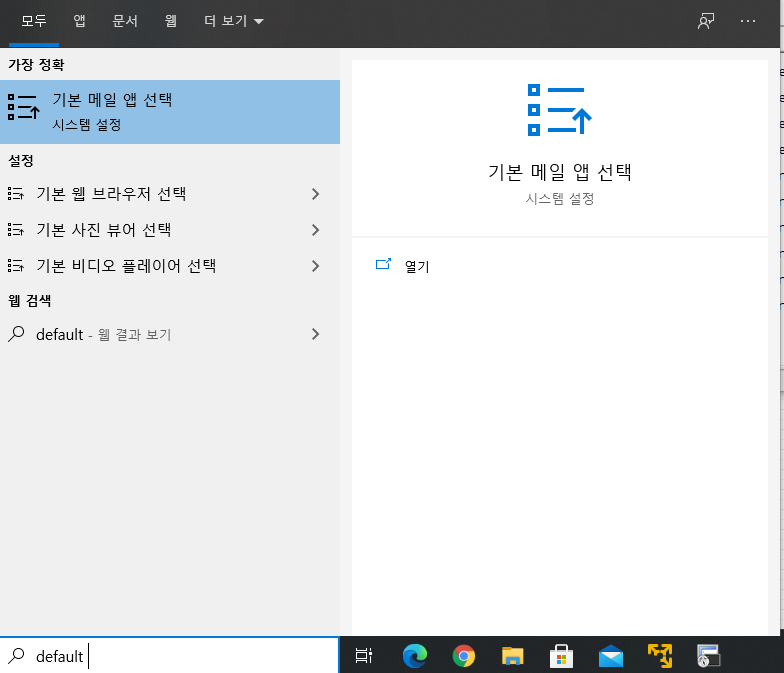Screen dimensions: 784x673
Task: Click the 기본 메일 앱 선택 title in preview
Action: pyautogui.click(x=560, y=172)
